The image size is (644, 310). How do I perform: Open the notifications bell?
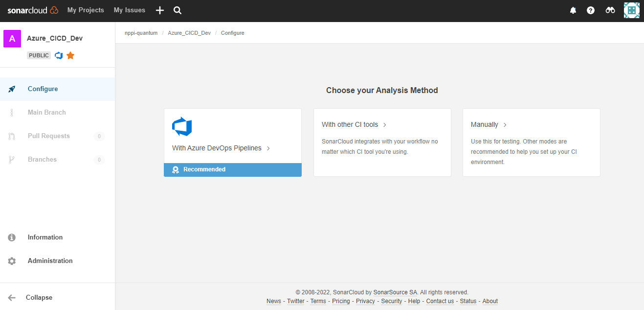tap(573, 10)
